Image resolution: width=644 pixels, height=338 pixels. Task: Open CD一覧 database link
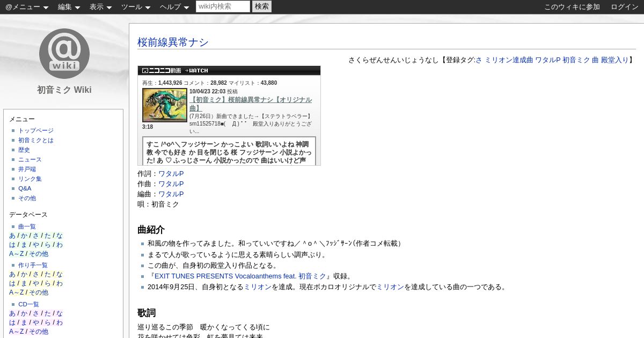(28, 304)
